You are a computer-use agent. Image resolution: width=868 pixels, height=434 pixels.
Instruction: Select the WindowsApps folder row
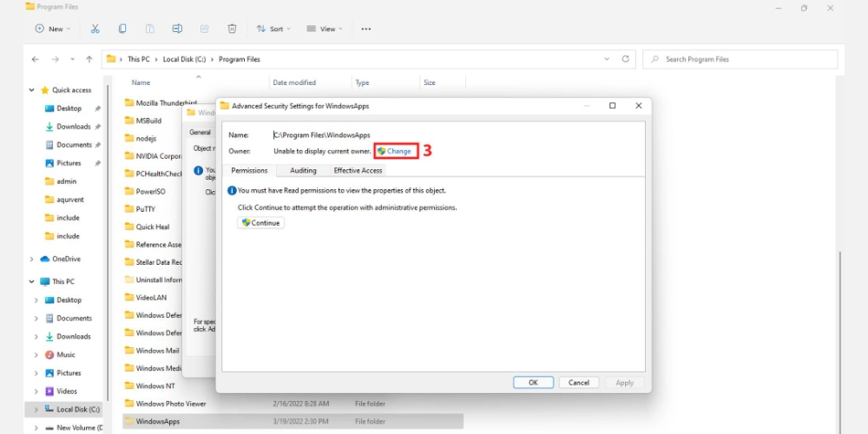point(293,421)
